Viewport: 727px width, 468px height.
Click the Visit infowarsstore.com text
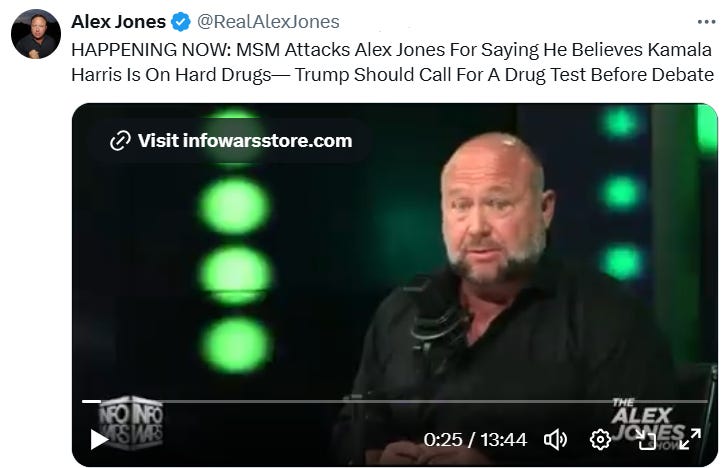(245, 141)
